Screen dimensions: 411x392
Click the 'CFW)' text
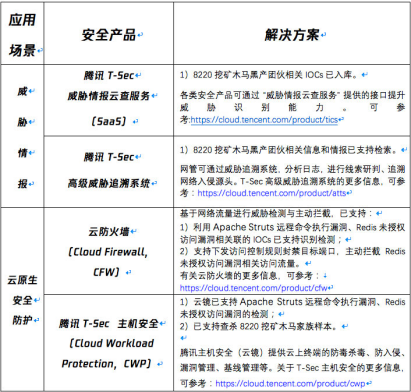coord(106,272)
